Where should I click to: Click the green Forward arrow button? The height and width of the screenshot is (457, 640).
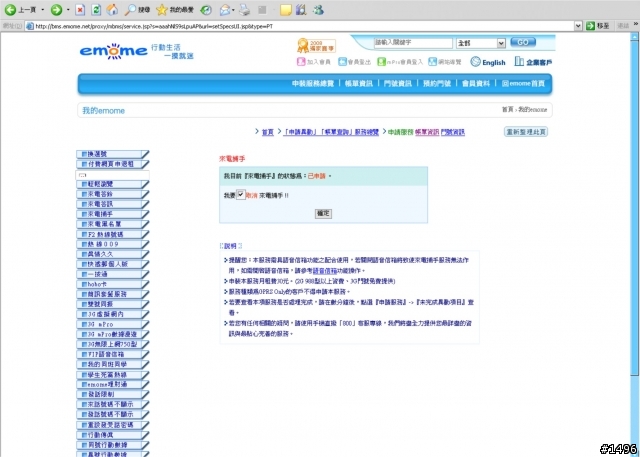click(56, 10)
